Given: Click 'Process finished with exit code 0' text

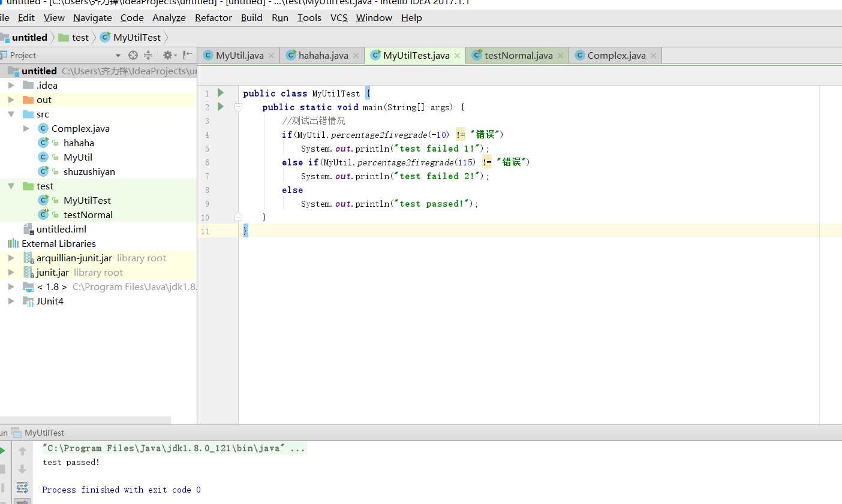Looking at the screenshot, I should [x=122, y=490].
